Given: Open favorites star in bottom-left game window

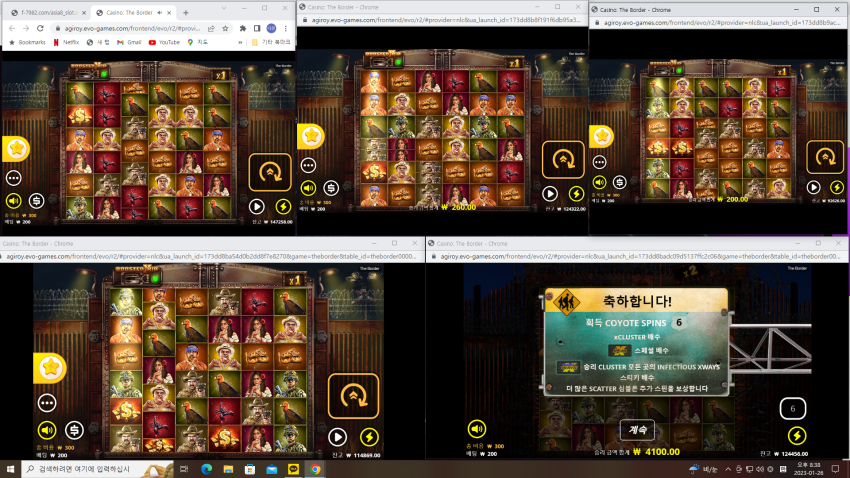Looking at the screenshot, I should click(x=50, y=368).
